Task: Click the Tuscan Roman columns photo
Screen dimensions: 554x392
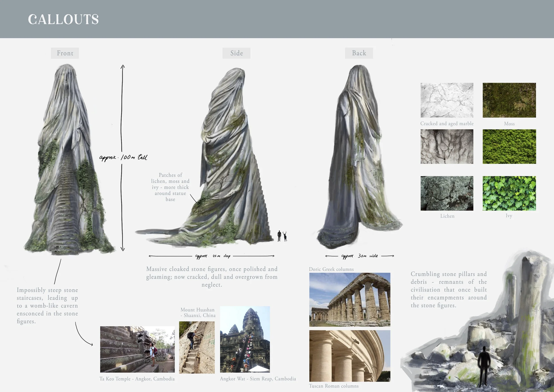Action: (x=350, y=356)
